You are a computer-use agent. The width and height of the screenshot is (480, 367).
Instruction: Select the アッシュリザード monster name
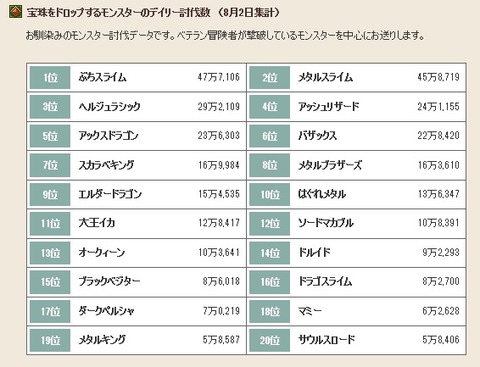[x=329, y=107]
